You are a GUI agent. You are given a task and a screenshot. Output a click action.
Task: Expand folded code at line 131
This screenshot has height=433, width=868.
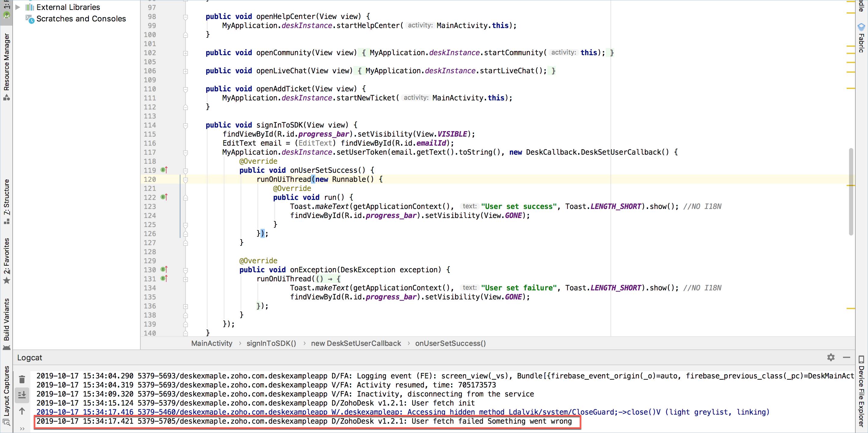[x=186, y=279]
